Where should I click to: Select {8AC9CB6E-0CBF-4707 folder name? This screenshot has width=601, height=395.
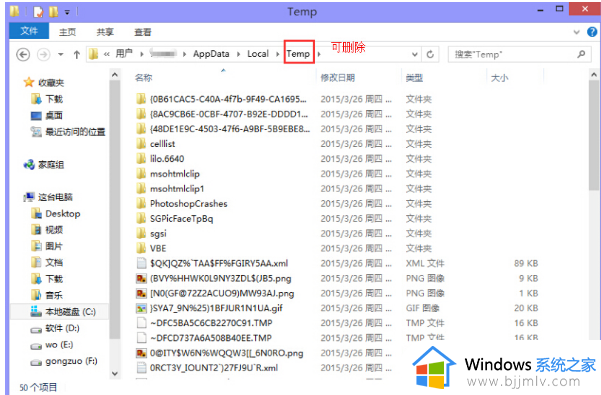click(229, 114)
